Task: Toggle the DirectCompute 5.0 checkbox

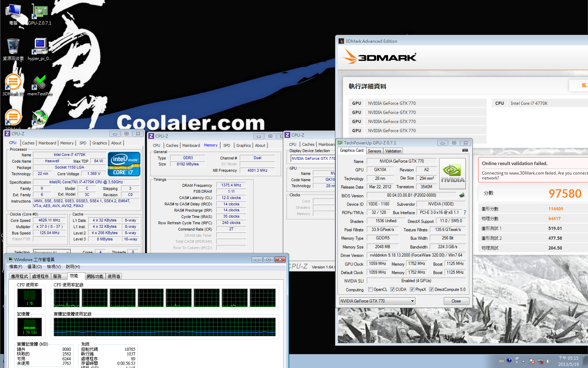Action: coord(431,289)
